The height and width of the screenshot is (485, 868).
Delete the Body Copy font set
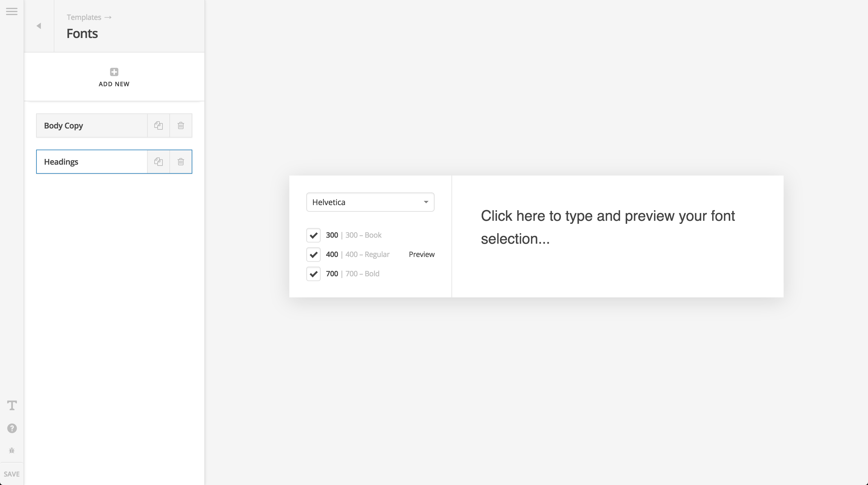coord(181,125)
